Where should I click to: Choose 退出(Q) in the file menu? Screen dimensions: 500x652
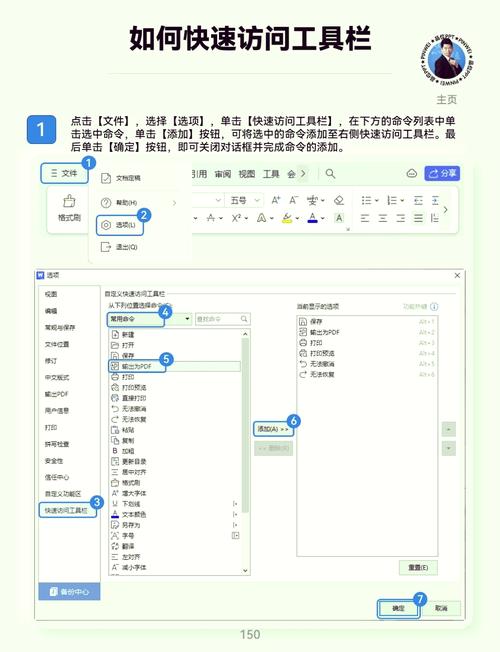(119, 247)
